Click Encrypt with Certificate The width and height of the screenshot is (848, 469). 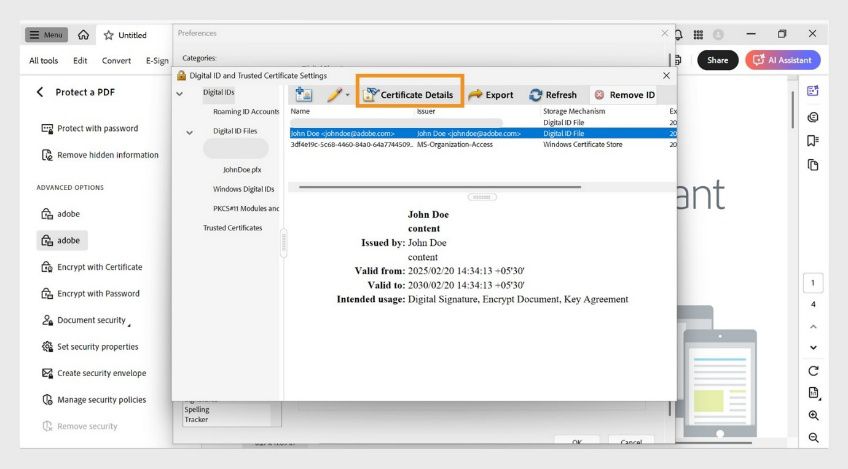[x=92, y=267]
